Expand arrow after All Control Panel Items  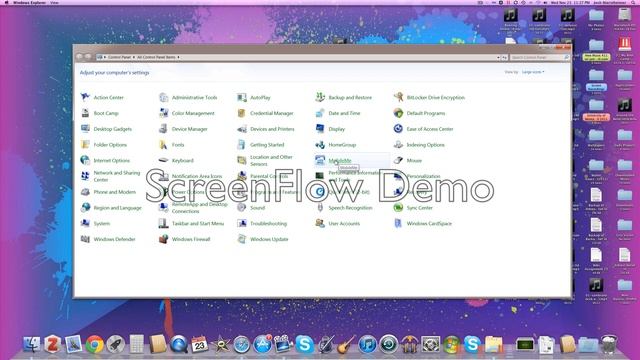(178, 57)
